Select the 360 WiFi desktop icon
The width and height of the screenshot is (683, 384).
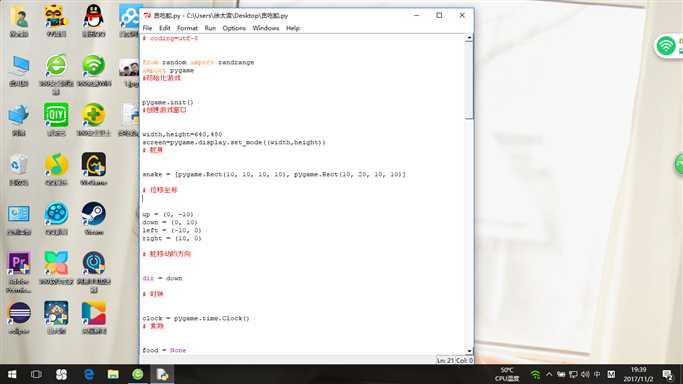(94, 71)
